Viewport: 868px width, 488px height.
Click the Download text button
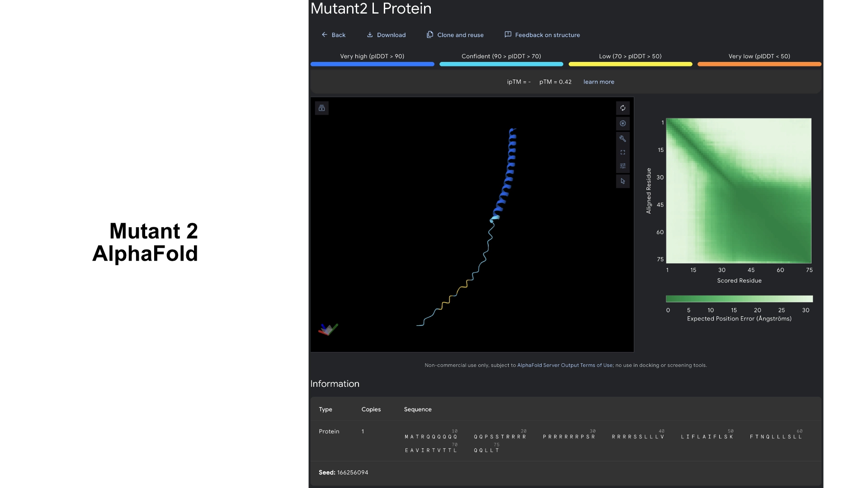coord(392,35)
